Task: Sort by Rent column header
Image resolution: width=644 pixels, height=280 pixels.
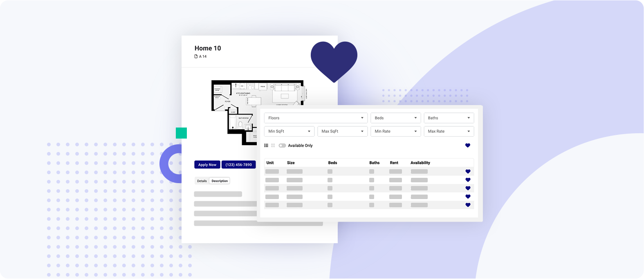Action: click(x=394, y=163)
